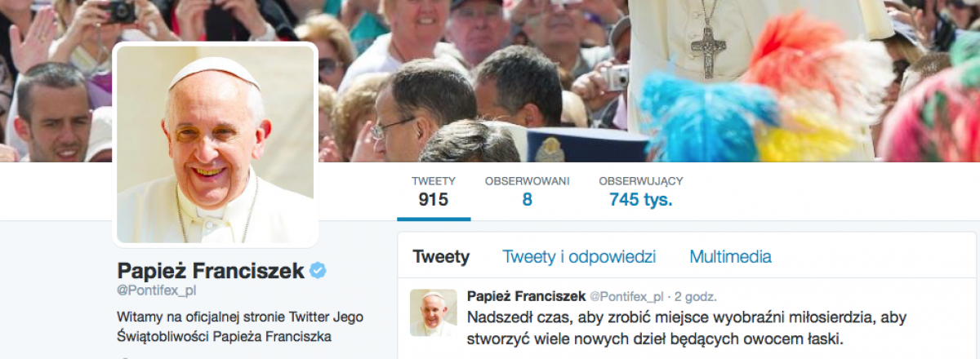This screenshot has height=359, width=980.
Task: Select the Tweety timeline tab
Action: 441,257
